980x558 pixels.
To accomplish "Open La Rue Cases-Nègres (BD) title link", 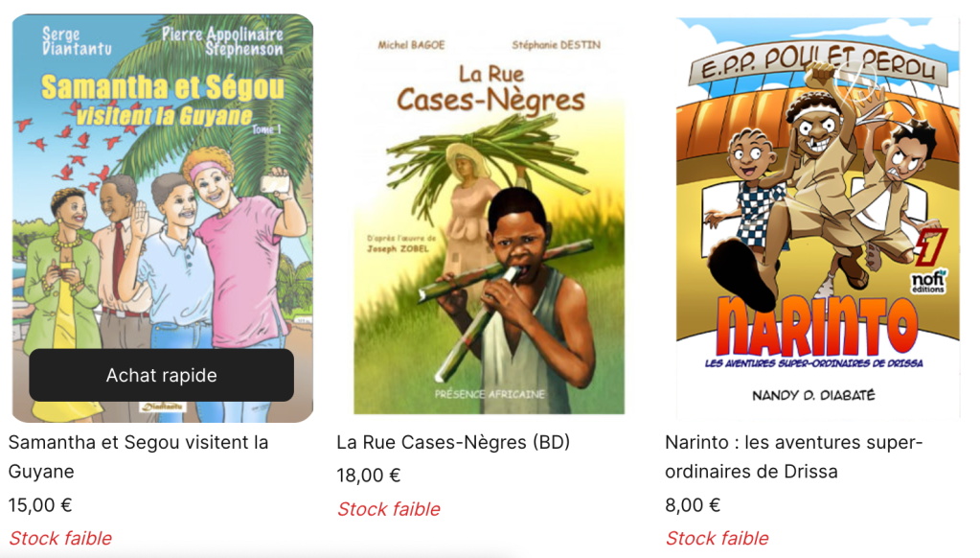I will tap(453, 442).
